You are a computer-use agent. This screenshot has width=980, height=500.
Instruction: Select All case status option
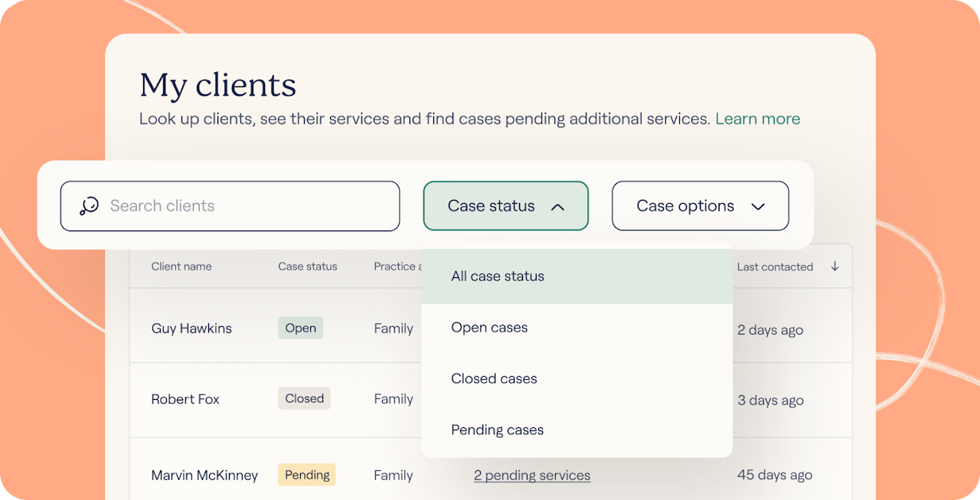pyautogui.click(x=498, y=276)
